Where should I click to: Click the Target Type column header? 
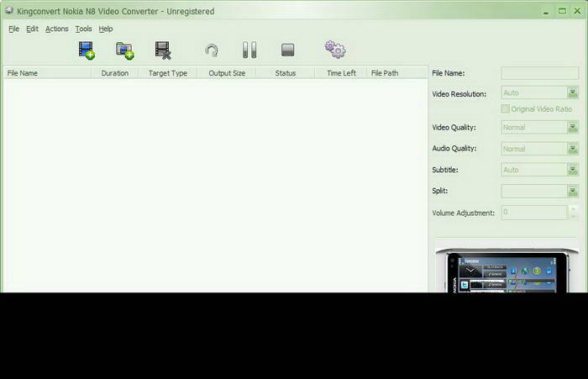(x=168, y=73)
